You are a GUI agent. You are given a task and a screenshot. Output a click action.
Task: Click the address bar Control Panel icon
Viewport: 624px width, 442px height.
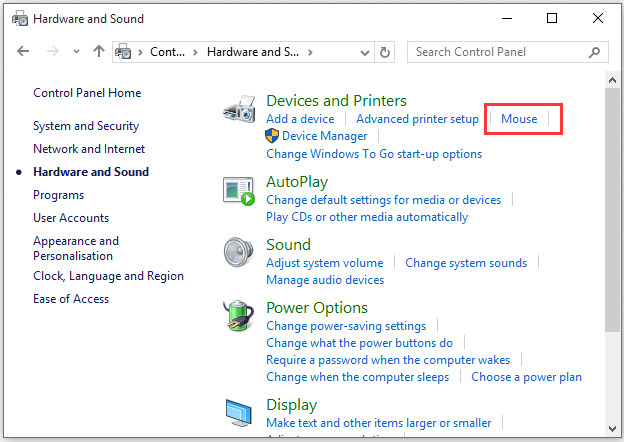pyautogui.click(x=123, y=52)
